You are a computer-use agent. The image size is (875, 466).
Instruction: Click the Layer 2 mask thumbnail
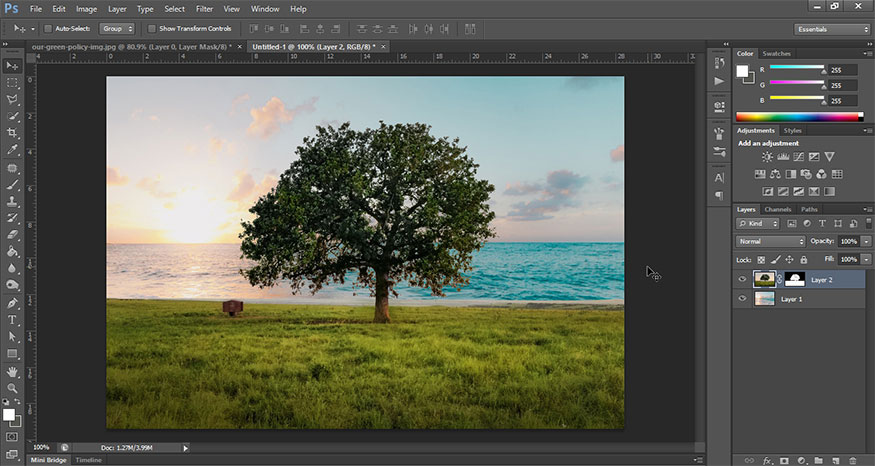[796, 280]
